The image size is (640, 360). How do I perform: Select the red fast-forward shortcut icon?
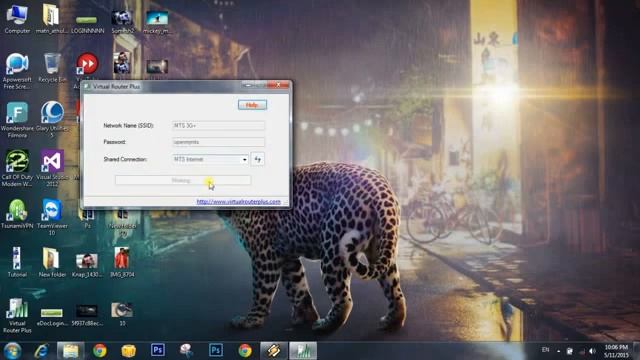(87, 64)
